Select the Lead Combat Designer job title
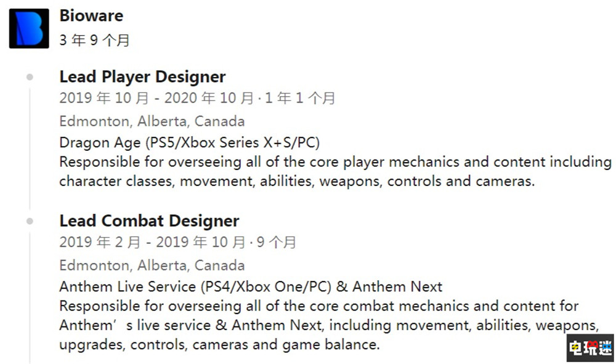This screenshot has height=364, width=616. coord(149,221)
